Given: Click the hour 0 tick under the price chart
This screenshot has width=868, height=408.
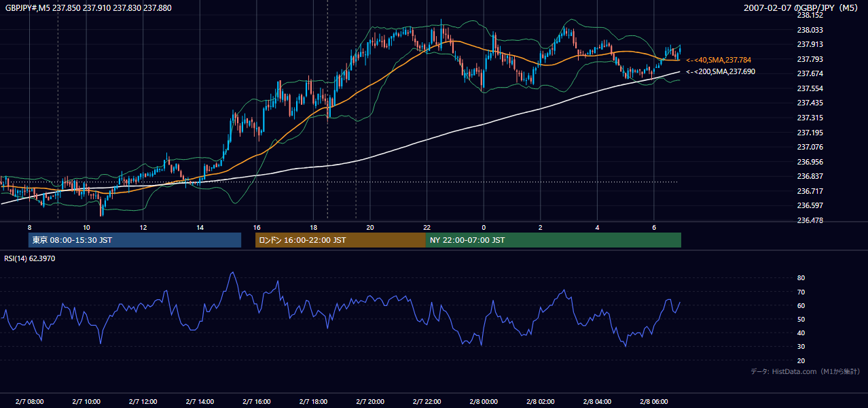Looking at the screenshot, I should 484,227.
